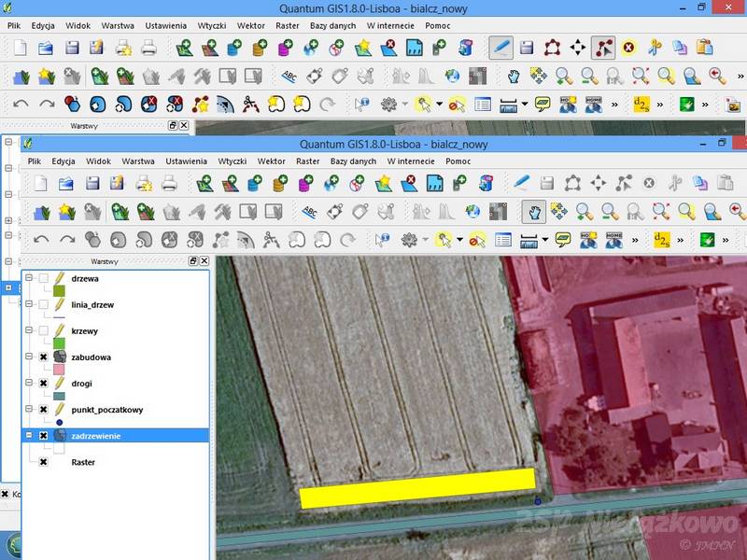Select the Split Features scissors tool in front window
Viewport: 747px width, 560px height.
271,240
